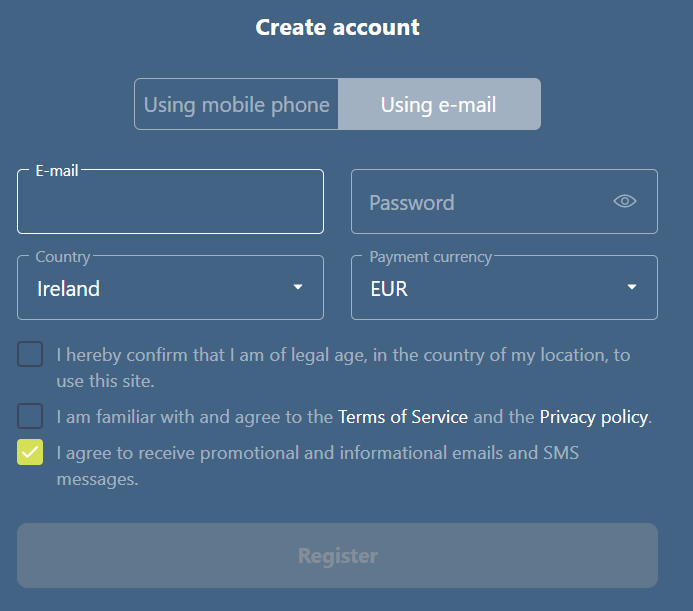The height and width of the screenshot is (611, 693).
Task: Switch to Using mobile phone tab
Action: (236, 104)
